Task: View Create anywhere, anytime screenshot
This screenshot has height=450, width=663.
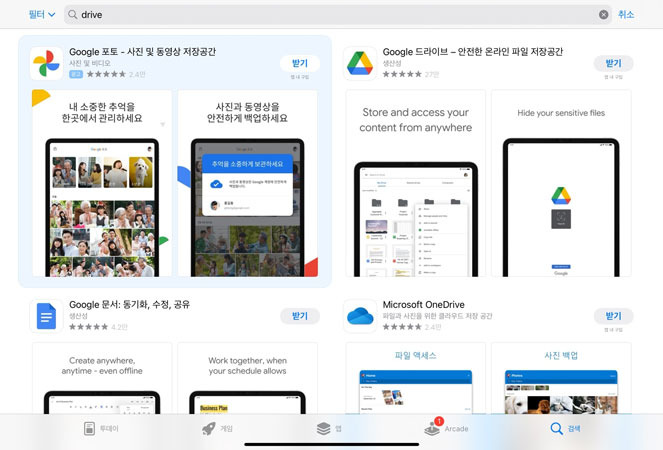Action: coord(102,378)
